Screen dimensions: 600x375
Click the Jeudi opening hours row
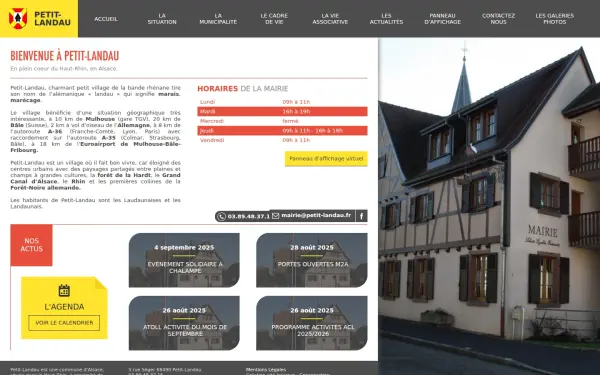pos(282,130)
